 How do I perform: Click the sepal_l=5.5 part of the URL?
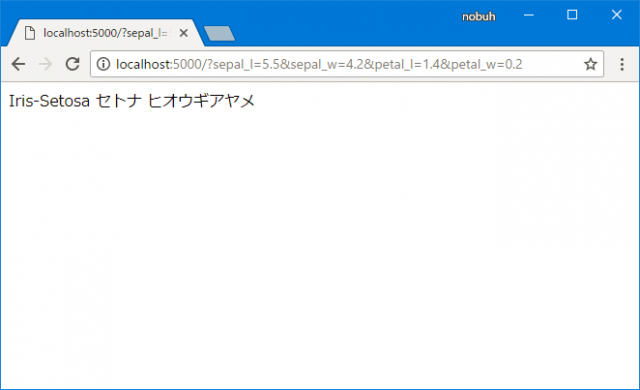point(246,64)
